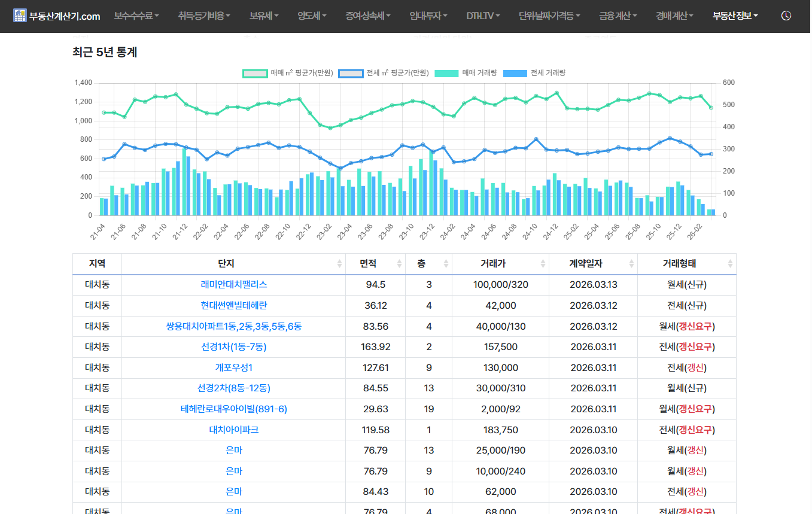
Task: Click the 23-02 lowest 매매 price point on chart
Action: (x=330, y=128)
